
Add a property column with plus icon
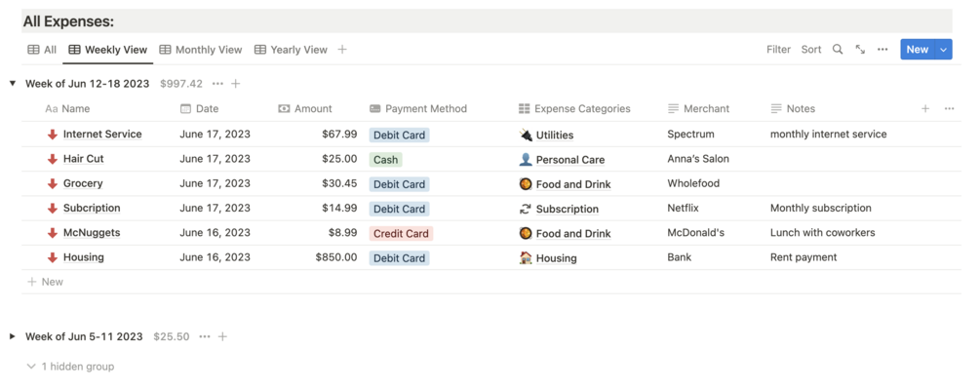925,109
